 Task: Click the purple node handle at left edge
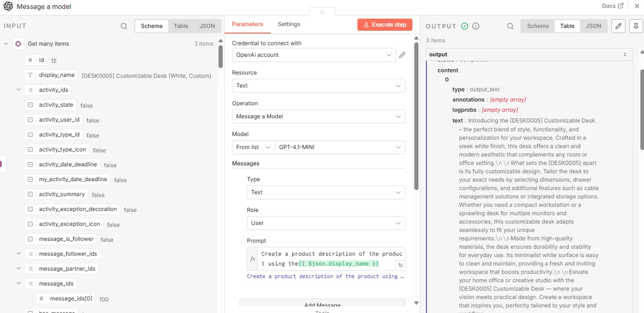[1, 164]
